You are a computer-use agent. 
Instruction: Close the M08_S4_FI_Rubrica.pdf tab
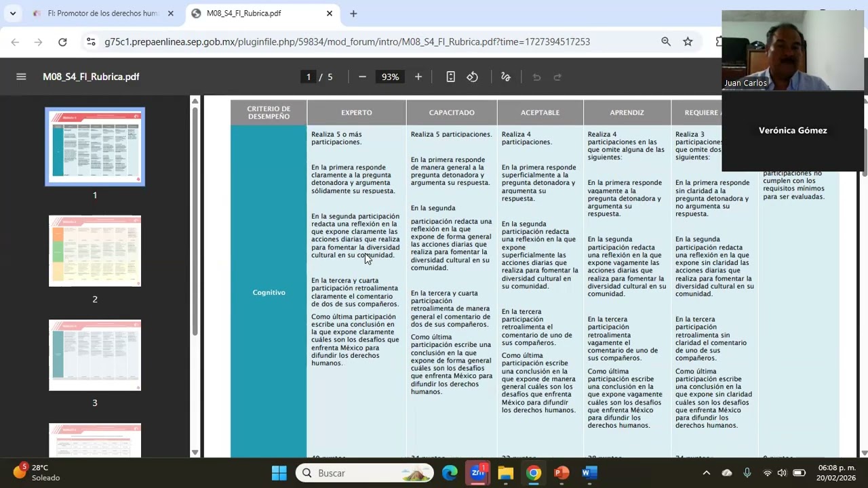click(330, 14)
